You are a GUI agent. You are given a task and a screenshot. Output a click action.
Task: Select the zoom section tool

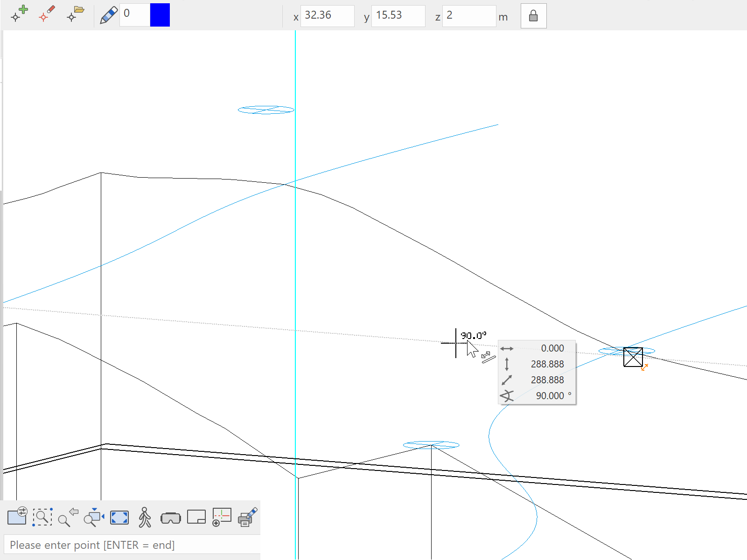point(42,517)
